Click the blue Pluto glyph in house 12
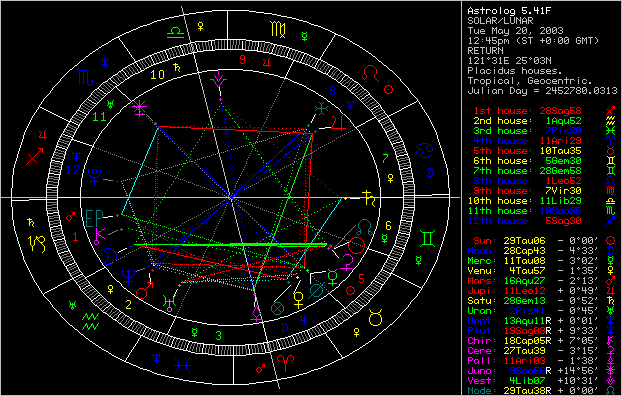 point(94,177)
